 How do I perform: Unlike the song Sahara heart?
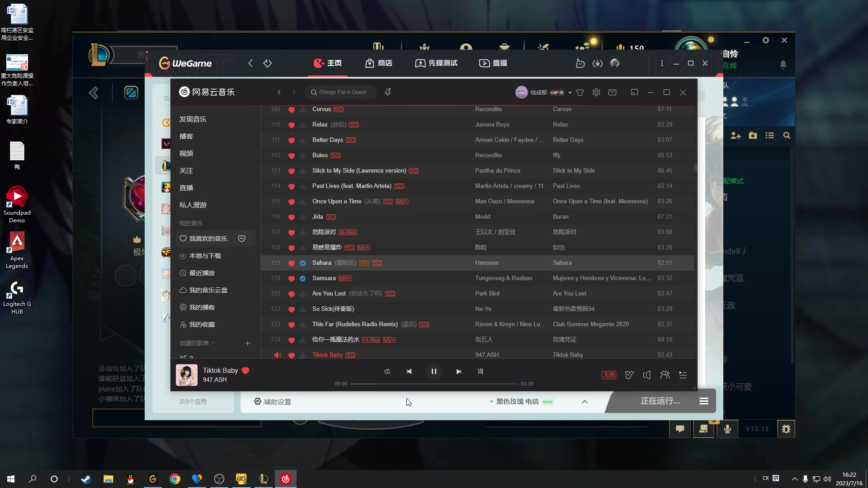tap(291, 263)
